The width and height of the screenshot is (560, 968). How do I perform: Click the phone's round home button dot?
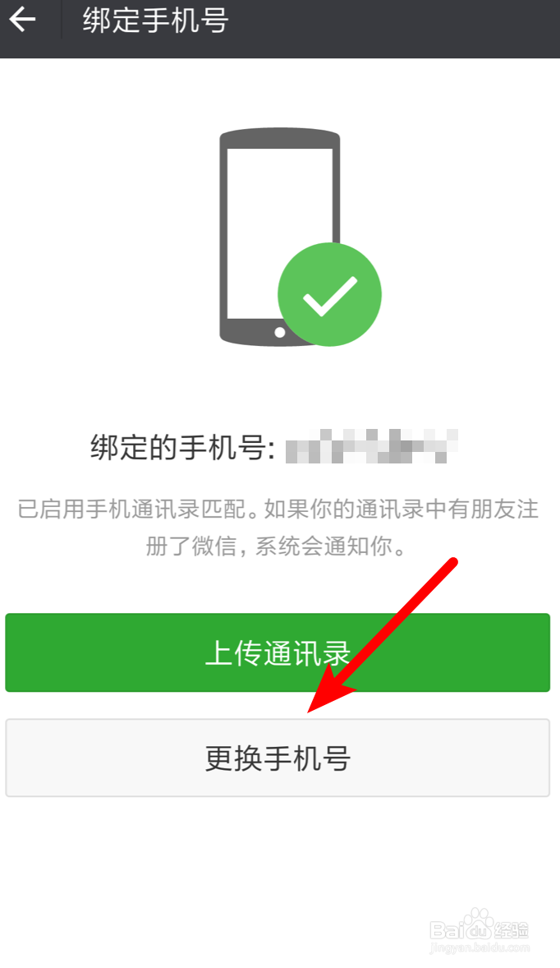point(279,332)
